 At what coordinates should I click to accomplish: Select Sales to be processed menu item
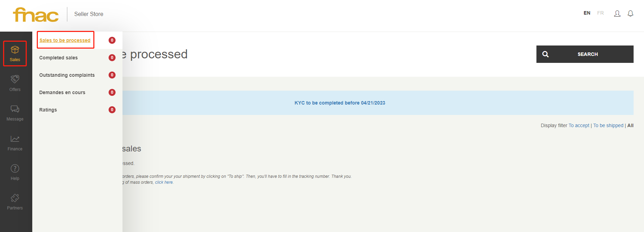[x=65, y=40]
